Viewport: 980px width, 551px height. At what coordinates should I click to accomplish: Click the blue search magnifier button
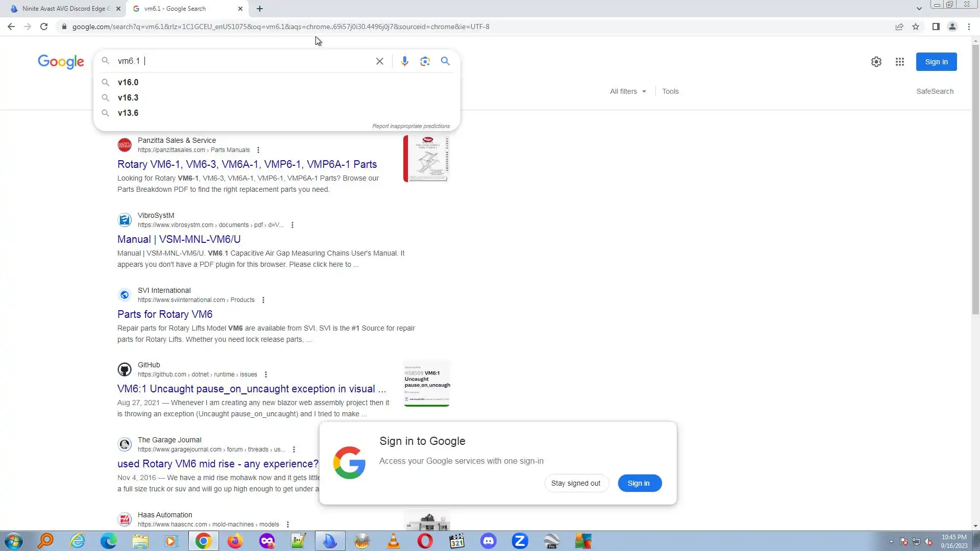(x=445, y=61)
